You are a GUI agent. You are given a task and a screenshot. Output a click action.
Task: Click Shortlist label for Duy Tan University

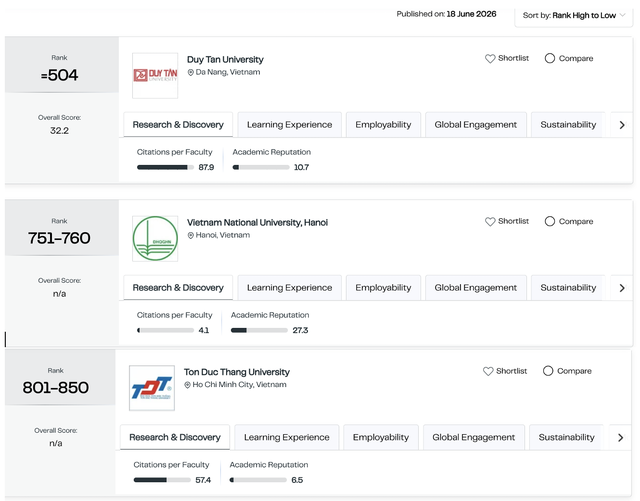513,58
